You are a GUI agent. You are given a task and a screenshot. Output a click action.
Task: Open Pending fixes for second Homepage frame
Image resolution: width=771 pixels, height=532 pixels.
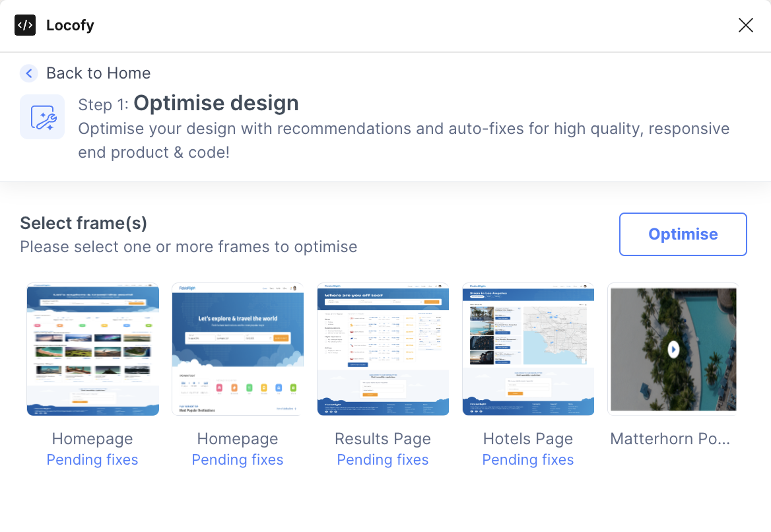(x=237, y=459)
